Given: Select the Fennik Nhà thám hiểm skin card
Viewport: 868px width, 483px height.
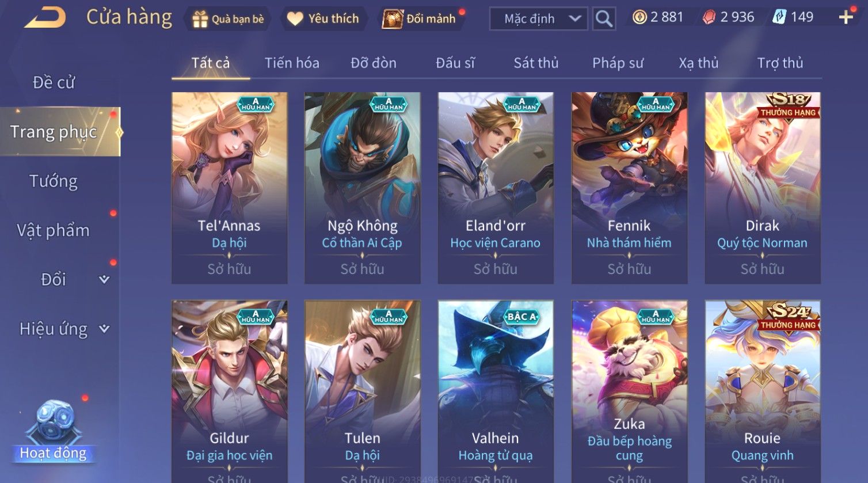Looking at the screenshot, I should [629, 188].
